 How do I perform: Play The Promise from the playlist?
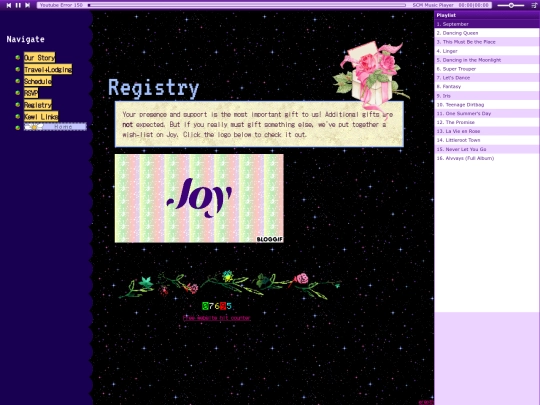487,122
